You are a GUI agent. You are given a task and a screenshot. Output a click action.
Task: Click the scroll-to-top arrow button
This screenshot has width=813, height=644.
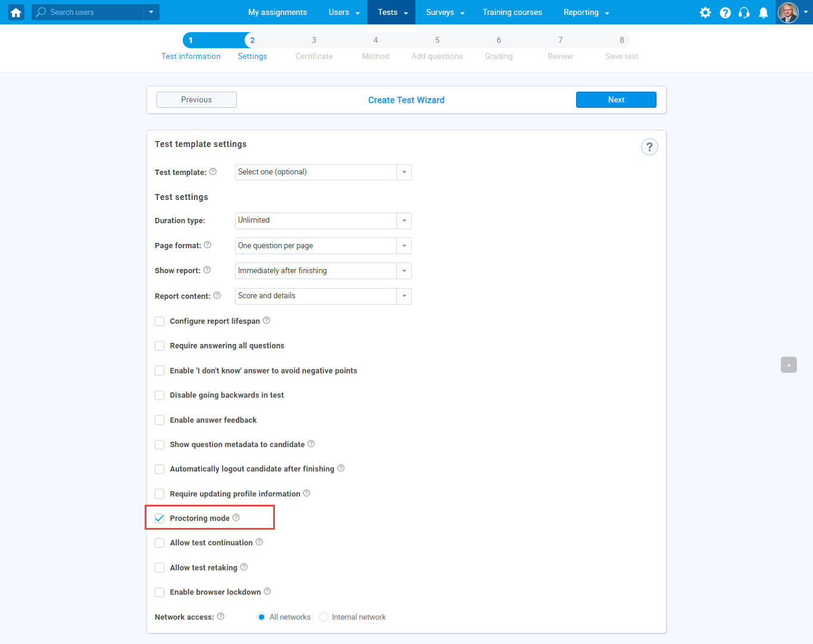tap(789, 365)
